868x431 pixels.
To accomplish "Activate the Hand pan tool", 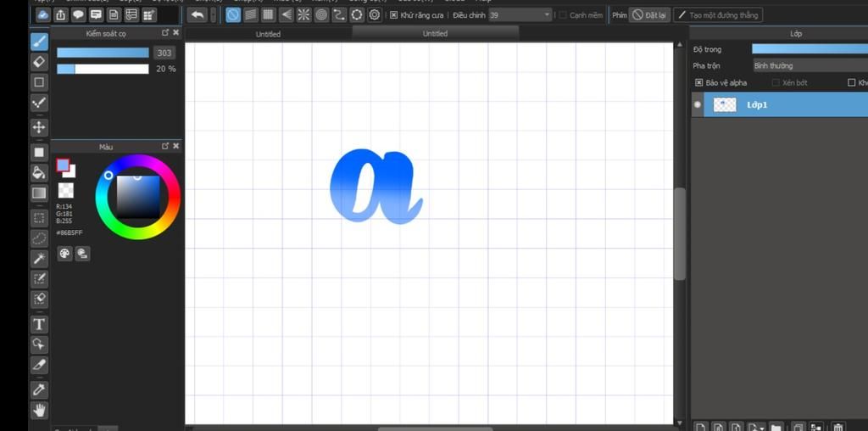I will [x=39, y=410].
